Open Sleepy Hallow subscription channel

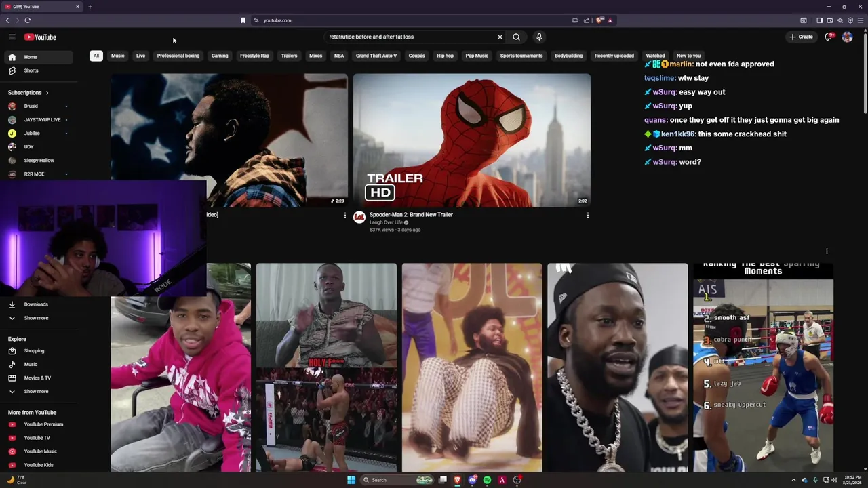[x=38, y=161]
